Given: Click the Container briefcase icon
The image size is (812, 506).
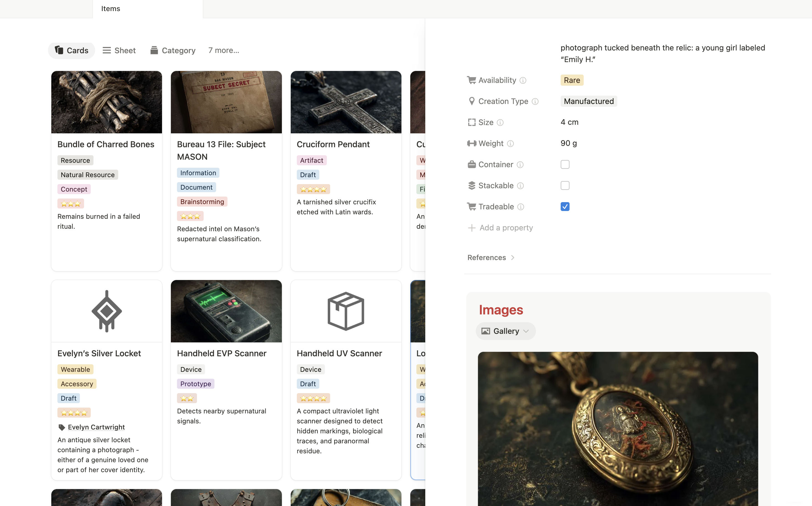Looking at the screenshot, I should point(471,165).
